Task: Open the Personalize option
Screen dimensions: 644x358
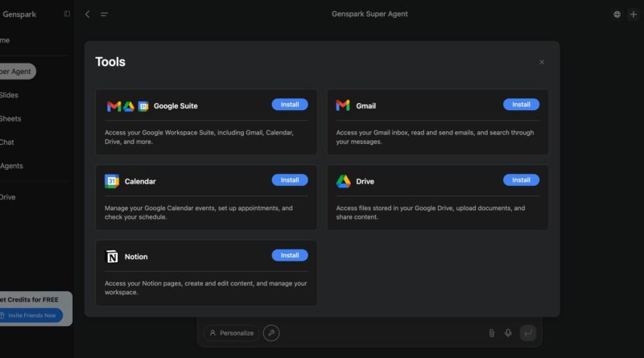Action: (x=231, y=333)
